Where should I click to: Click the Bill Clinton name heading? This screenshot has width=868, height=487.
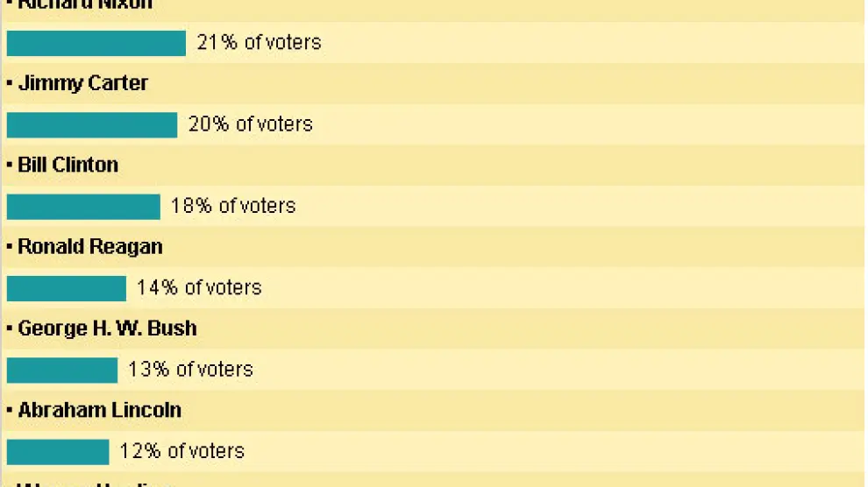click(68, 166)
